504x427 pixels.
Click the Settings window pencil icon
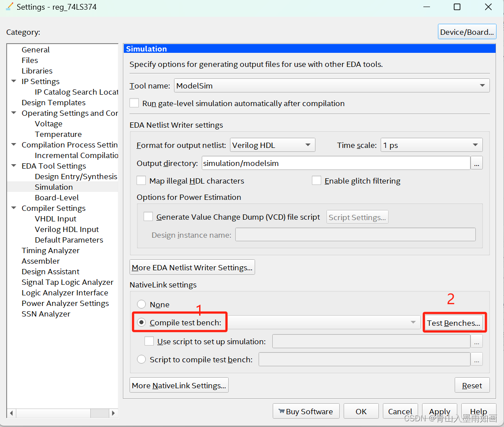10,7
